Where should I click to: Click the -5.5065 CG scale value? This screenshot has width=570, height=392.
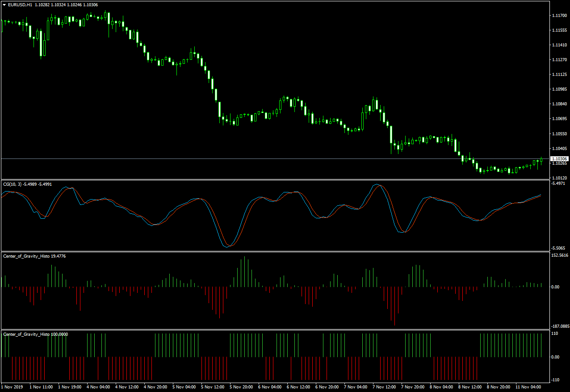click(x=559, y=248)
